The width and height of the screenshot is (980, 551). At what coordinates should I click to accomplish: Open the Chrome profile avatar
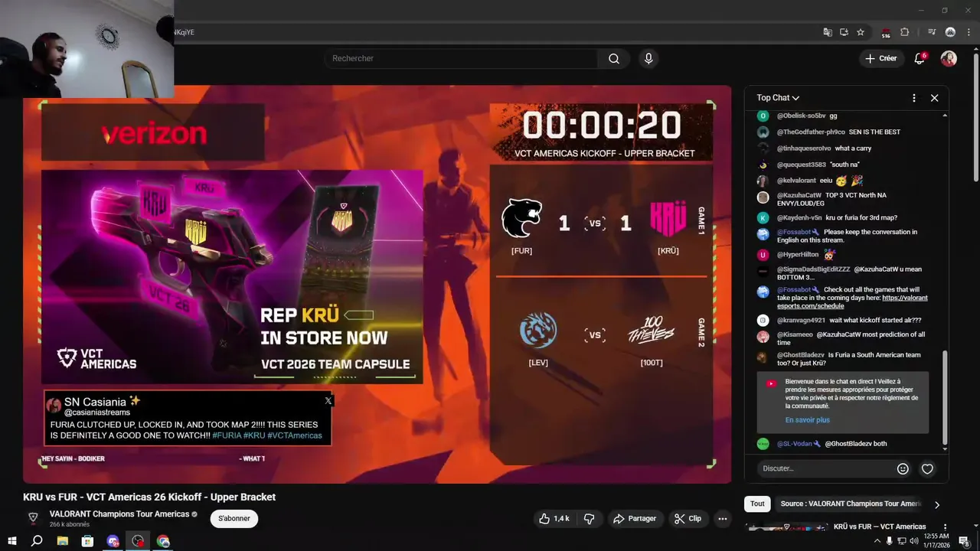tap(950, 32)
